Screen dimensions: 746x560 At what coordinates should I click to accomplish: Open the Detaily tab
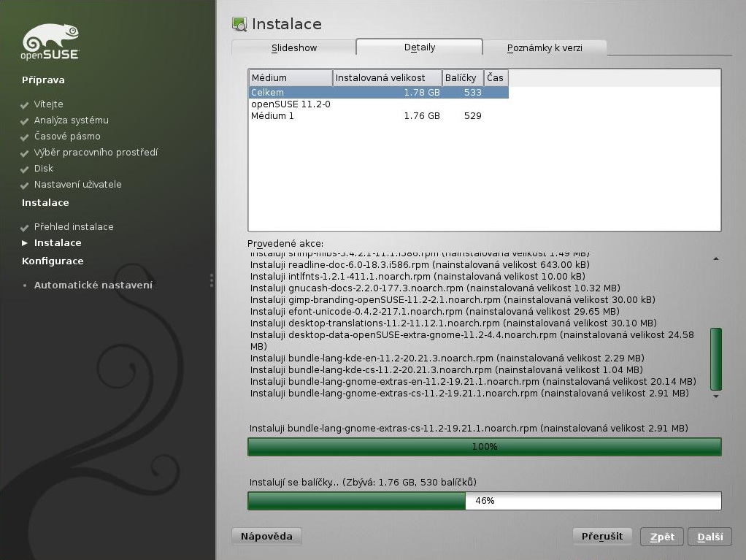(x=420, y=47)
